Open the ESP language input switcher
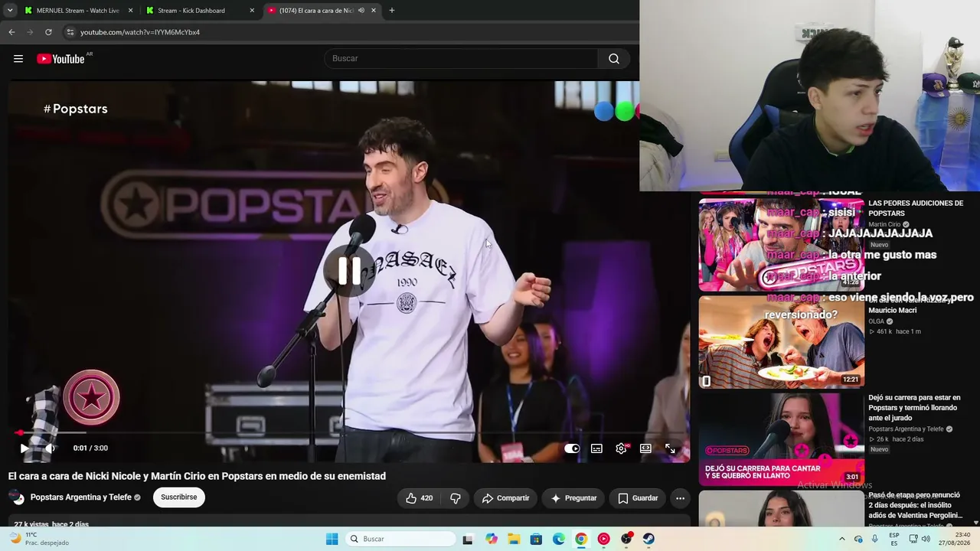Screen dimensions: 980x551 pyautogui.click(x=894, y=540)
